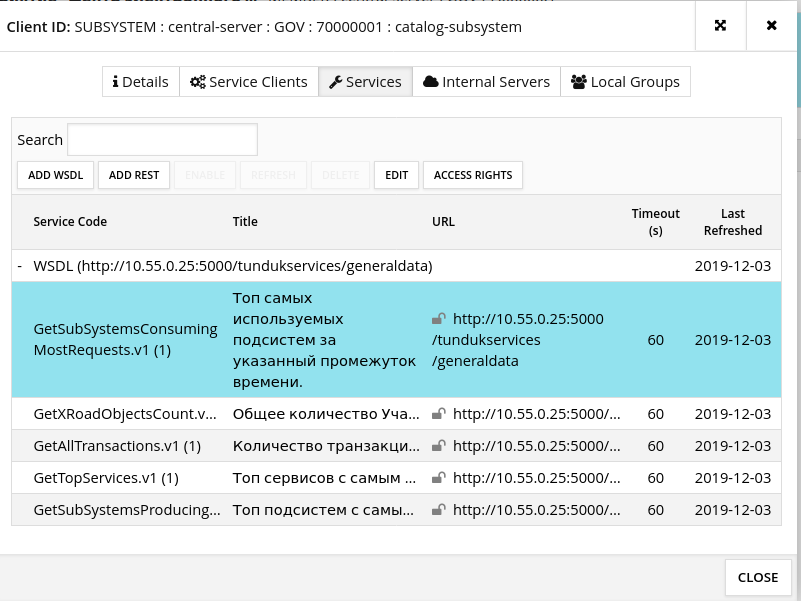Click the padlock icon in GetXRoadObjectsCount row

point(439,414)
